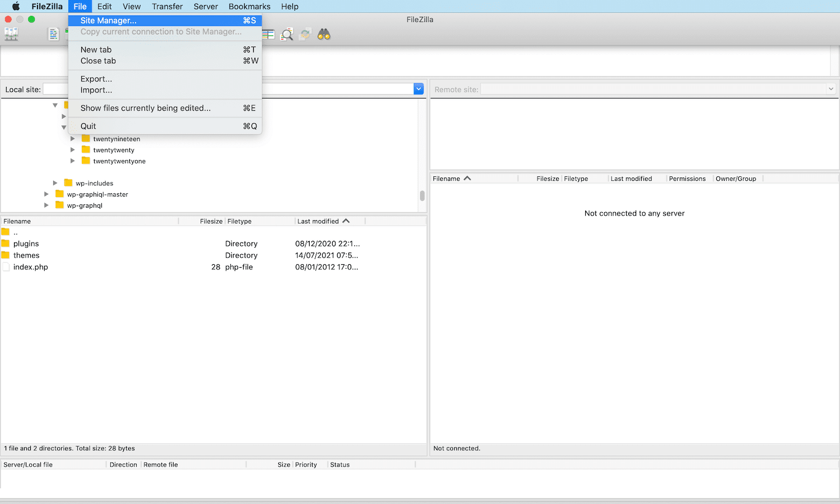
Task: Sort by the Last modified column header
Action: (x=319, y=221)
